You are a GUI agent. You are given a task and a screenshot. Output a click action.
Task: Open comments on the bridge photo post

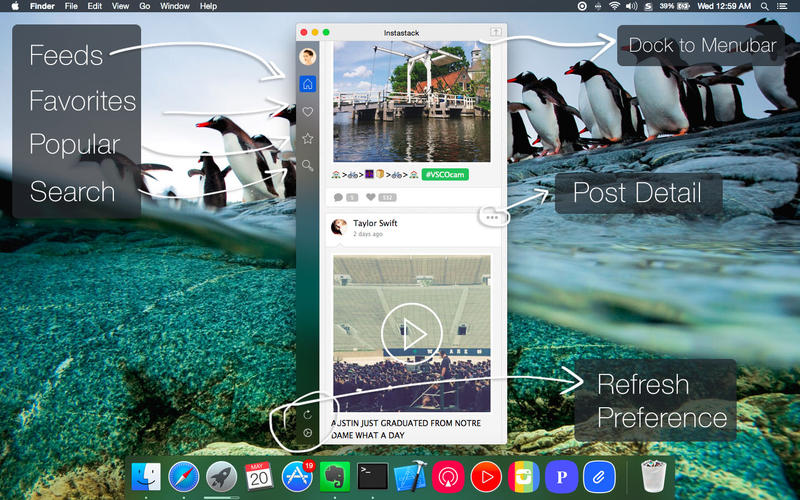(x=344, y=197)
